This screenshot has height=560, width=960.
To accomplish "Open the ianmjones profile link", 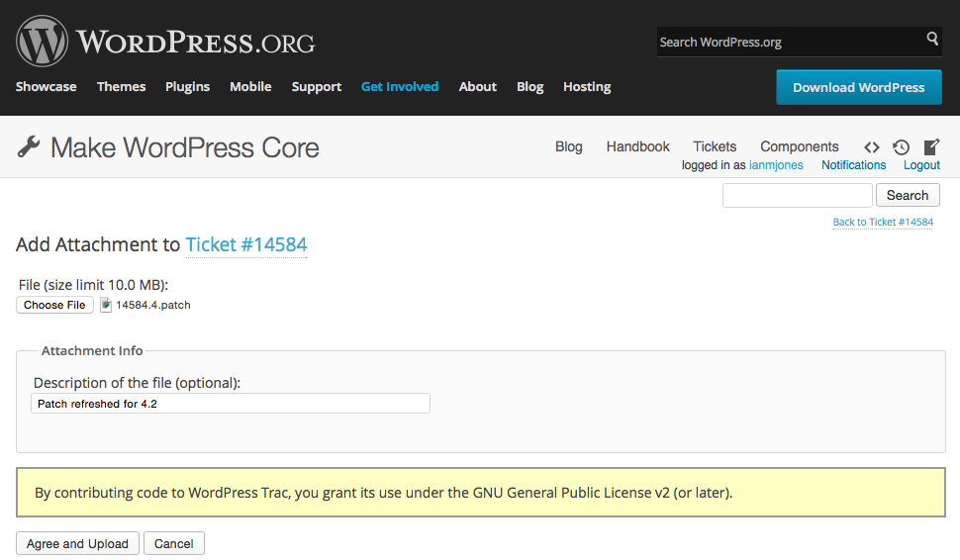I will pos(776,165).
